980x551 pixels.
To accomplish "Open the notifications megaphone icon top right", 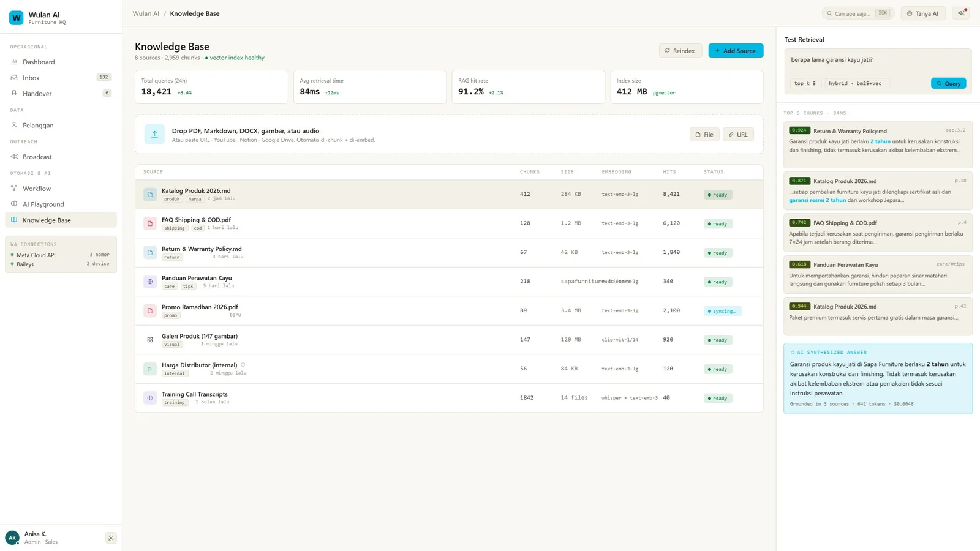I will click(x=960, y=12).
